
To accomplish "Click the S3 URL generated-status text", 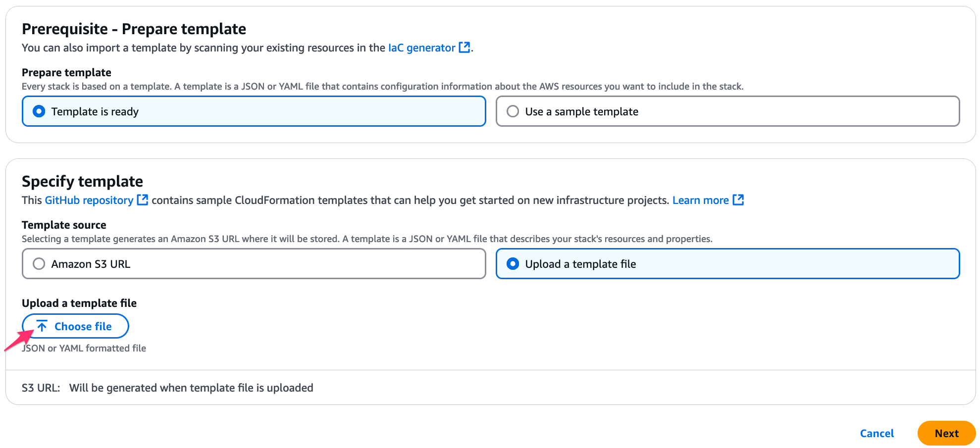I will click(x=192, y=387).
